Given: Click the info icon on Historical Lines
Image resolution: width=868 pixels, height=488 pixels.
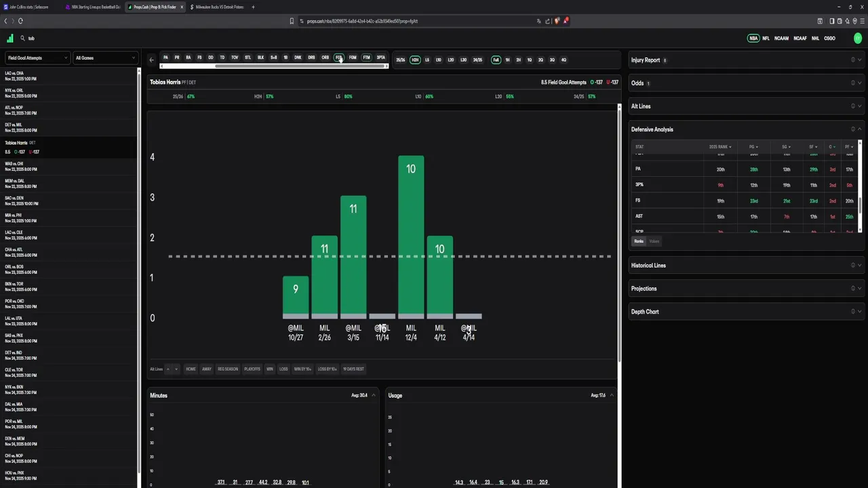Looking at the screenshot, I should point(853,265).
